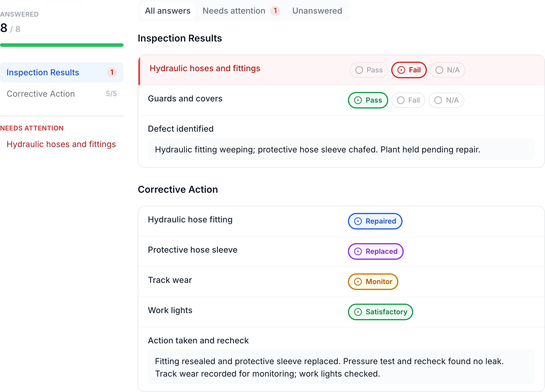Choose N/A for Hydraulic hoses and fittings
The image size is (545, 392).
pos(447,70)
